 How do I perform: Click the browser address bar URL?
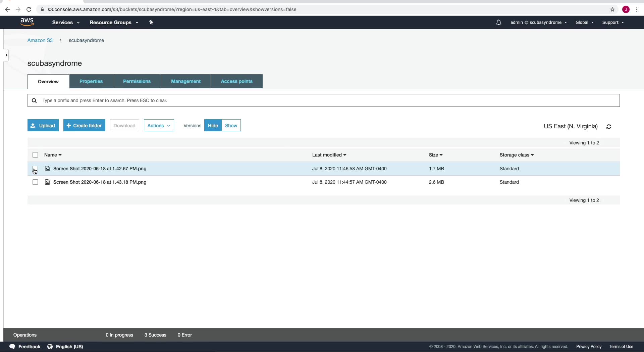coord(172,9)
